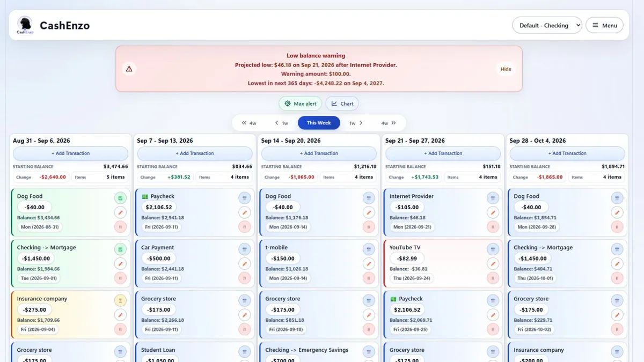Pause the Car Payment transaction
The width and height of the screenshot is (644, 362).
245,278
